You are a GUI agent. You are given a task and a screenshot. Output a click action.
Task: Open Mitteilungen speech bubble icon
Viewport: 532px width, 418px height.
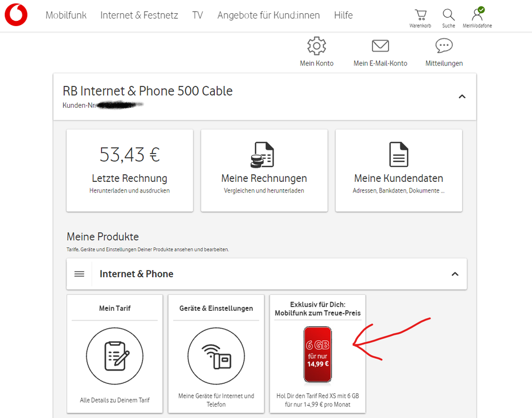tap(444, 45)
